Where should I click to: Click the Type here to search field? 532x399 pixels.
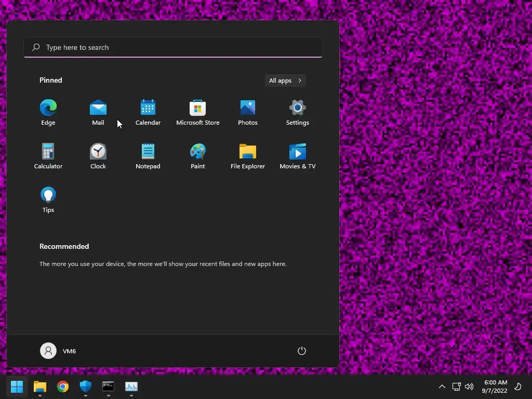(x=173, y=47)
